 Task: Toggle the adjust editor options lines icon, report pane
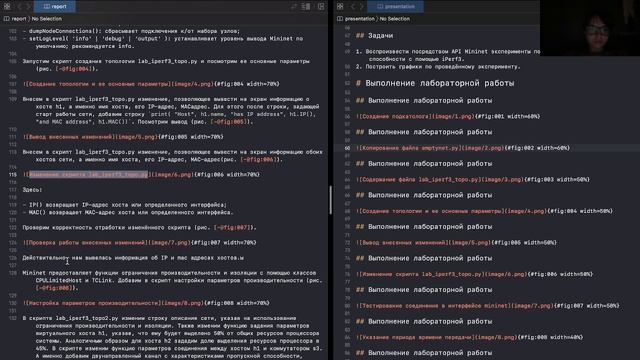tap(306, 6)
